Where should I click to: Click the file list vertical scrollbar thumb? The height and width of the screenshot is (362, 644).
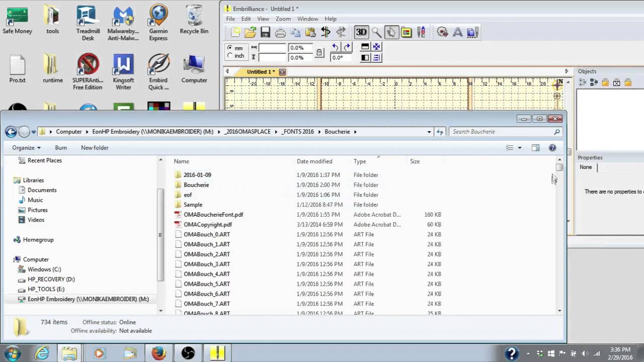tap(559, 167)
